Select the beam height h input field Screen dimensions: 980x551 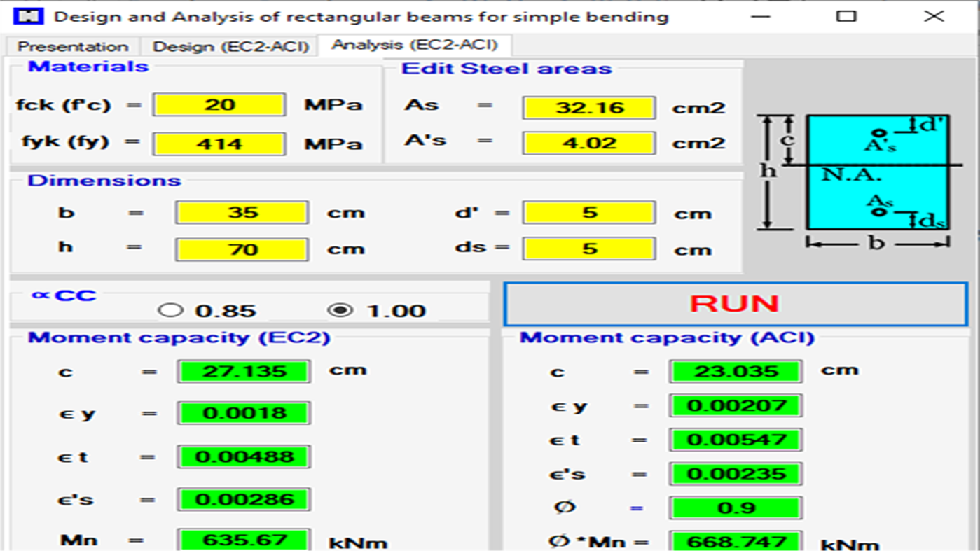point(242,249)
